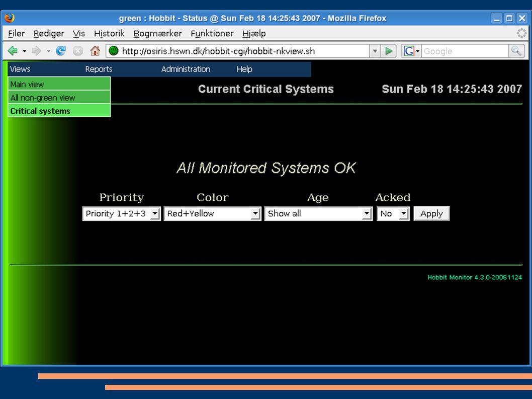
Task: Open the Hobbit Views menu
Action: point(20,69)
